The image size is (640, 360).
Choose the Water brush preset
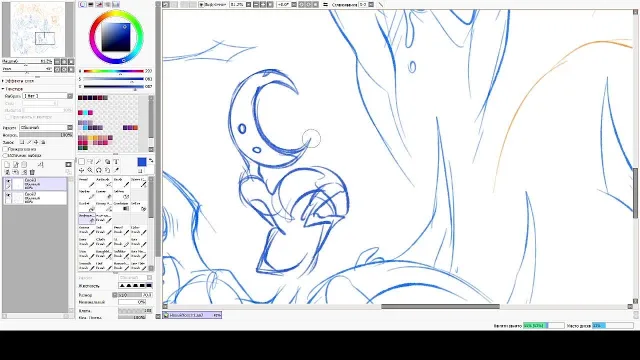click(x=138, y=182)
